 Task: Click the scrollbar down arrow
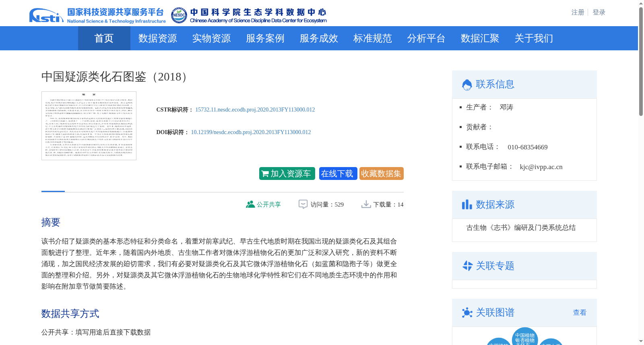pos(641,341)
